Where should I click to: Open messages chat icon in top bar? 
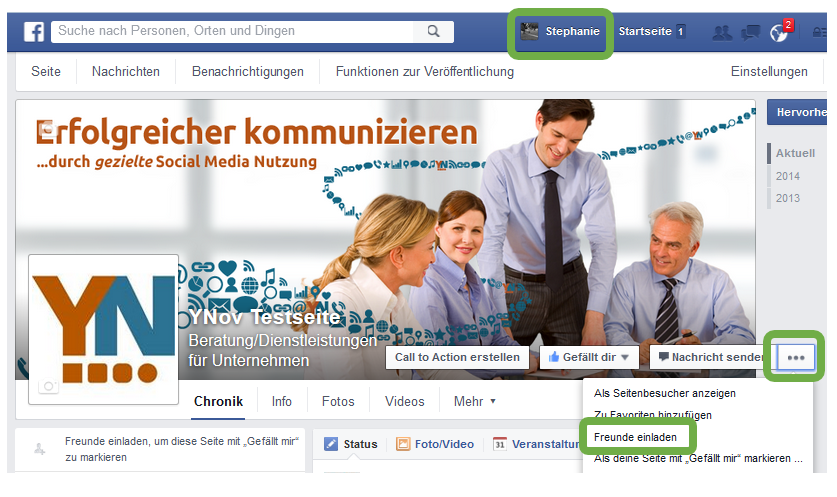(751, 33)
